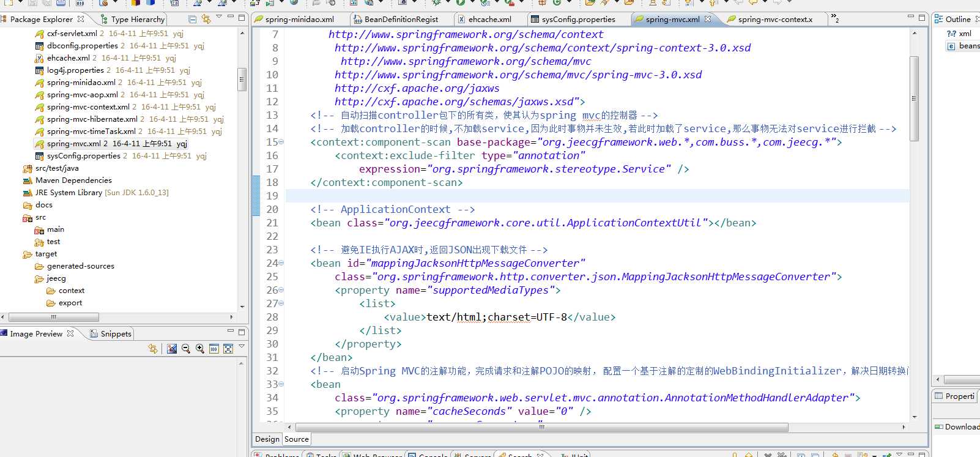Collapse list fold on line 27
The width and height of the screenshot is (980, 457).
(281, 303)
